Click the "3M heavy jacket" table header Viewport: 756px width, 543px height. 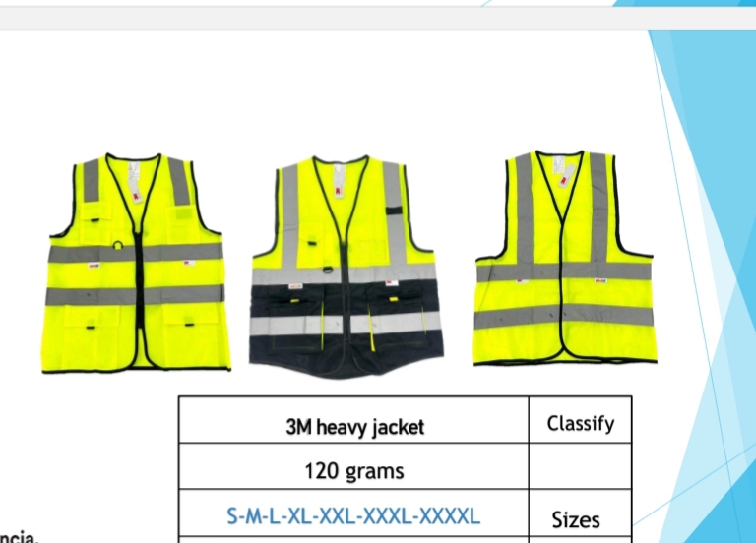coord(354,426)
